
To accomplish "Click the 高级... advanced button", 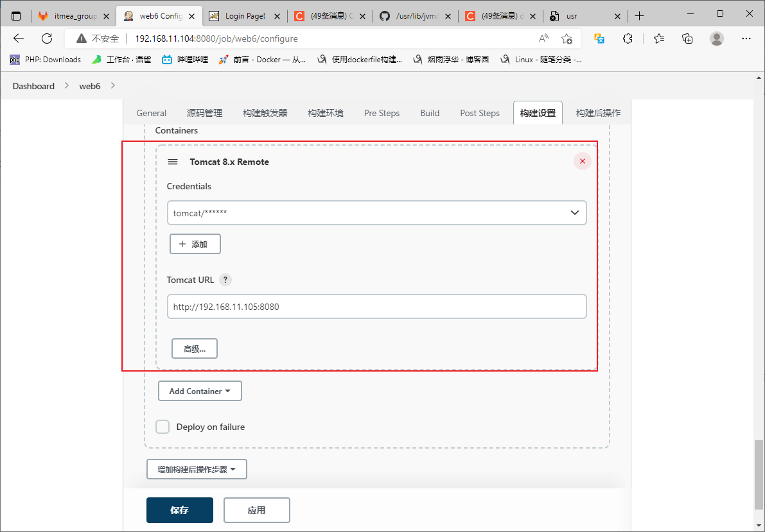I will pos(195,348).
